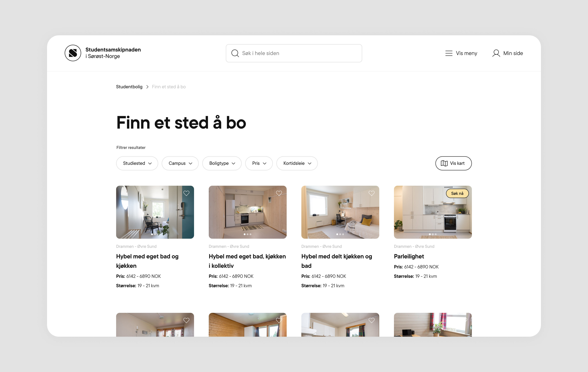Screen dimensions: 588x372
Task: Expand the Pris filter dropdown
Action: (x=259, y=163)
